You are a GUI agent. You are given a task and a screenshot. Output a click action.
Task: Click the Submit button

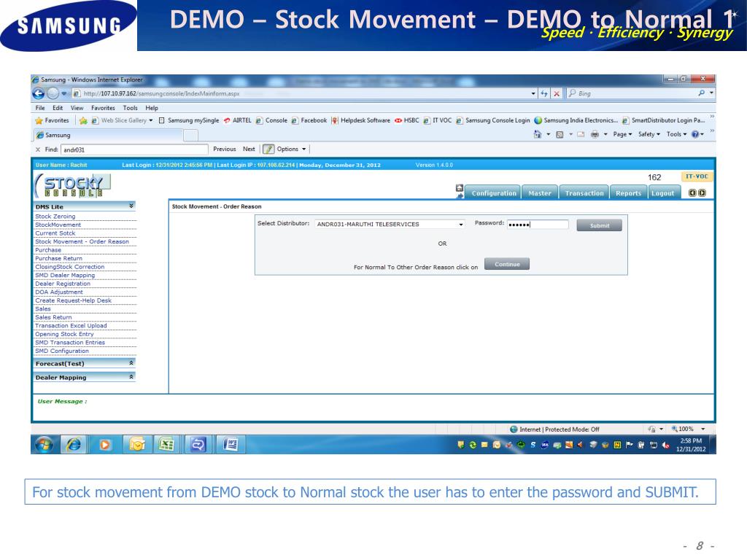pyautogui.click(x=600, y=225)
